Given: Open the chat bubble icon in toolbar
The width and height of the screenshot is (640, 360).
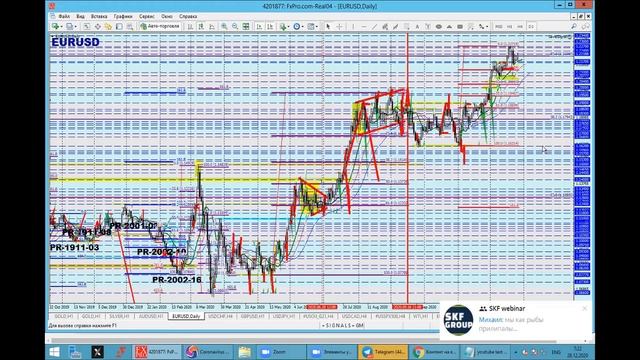Looking at the screenshot, I should [585, 27].
